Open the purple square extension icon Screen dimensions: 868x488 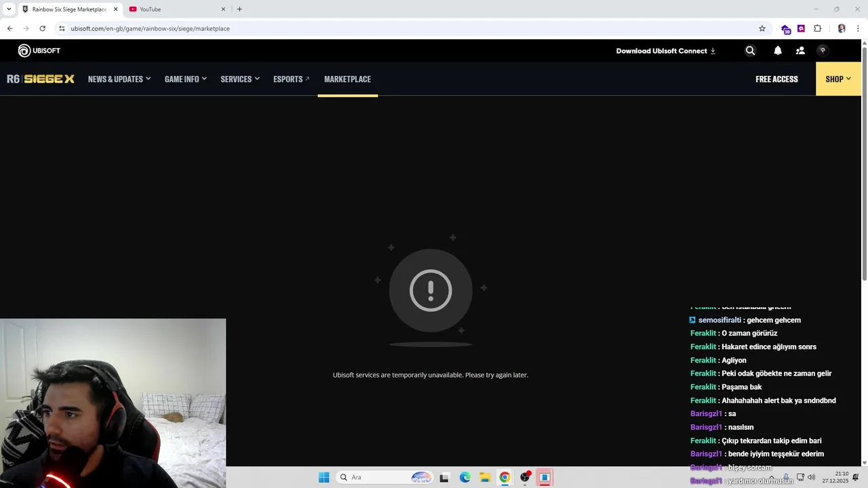pyautogui.click(x=801, y=28)
